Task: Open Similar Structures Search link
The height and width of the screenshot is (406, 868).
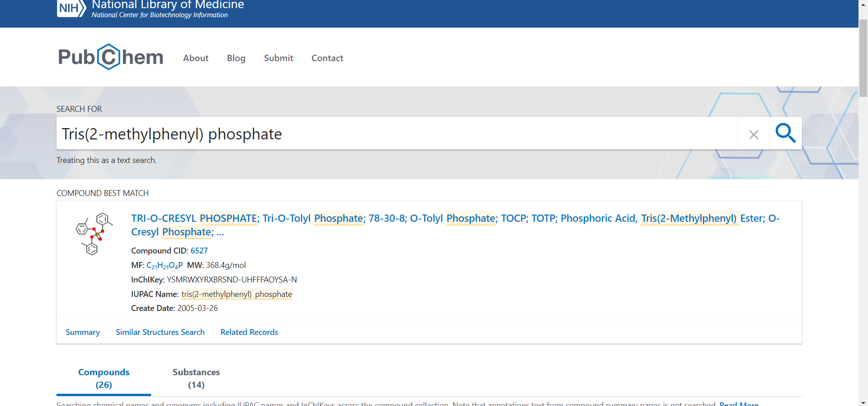Action: pos(160,332)
